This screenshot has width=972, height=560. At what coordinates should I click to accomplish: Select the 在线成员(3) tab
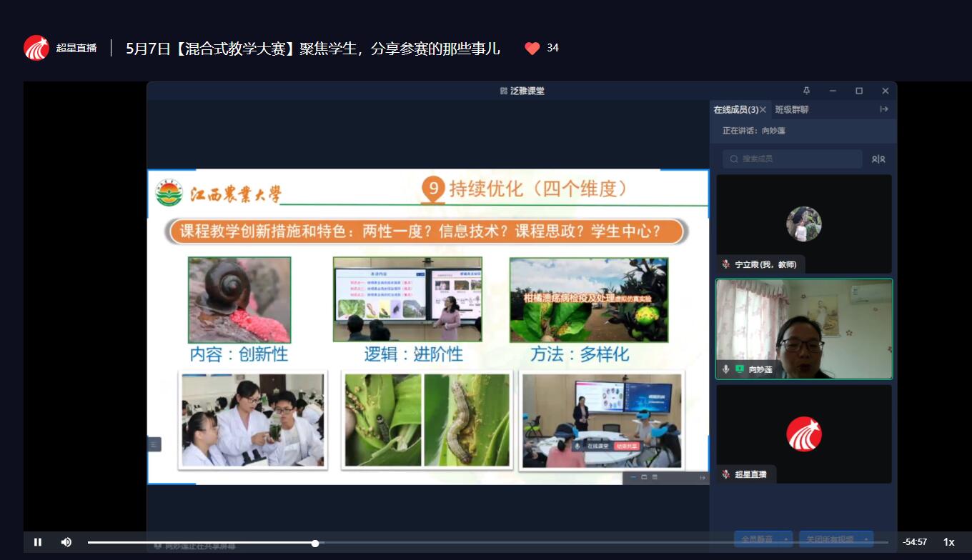(x=735, y=109)
